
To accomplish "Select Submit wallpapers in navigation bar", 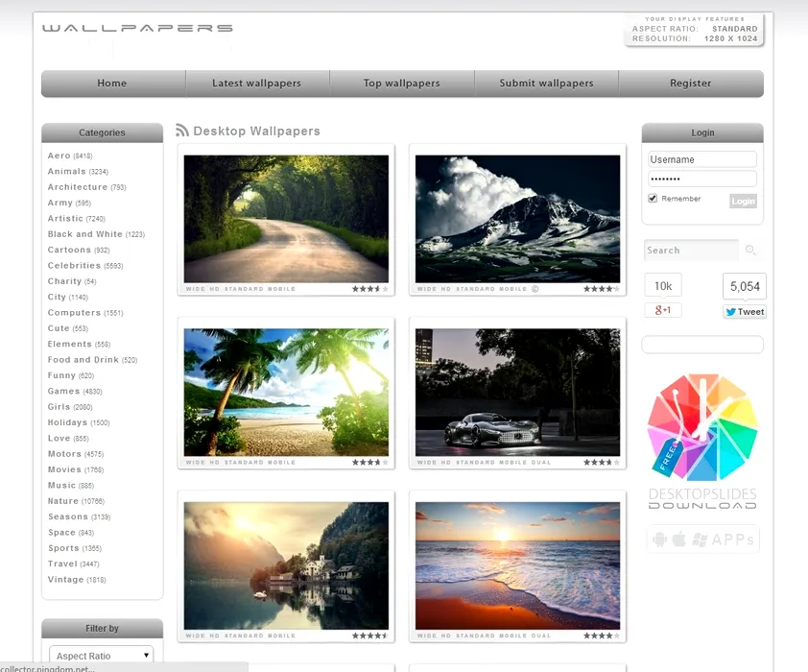I will (x=546, y=84).
